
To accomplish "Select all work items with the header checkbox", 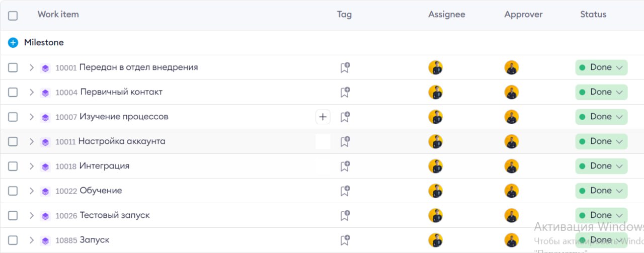I will pos(13,16).
